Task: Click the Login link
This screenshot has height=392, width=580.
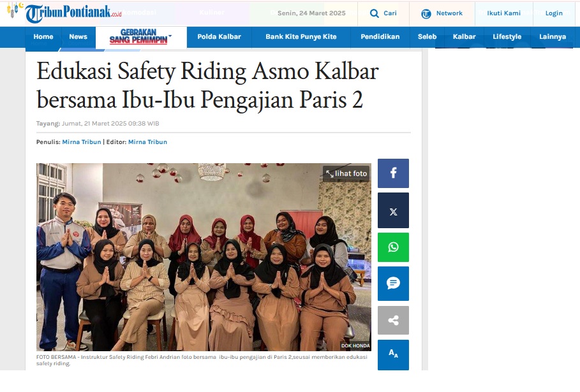Action: [x=554, y=13]
